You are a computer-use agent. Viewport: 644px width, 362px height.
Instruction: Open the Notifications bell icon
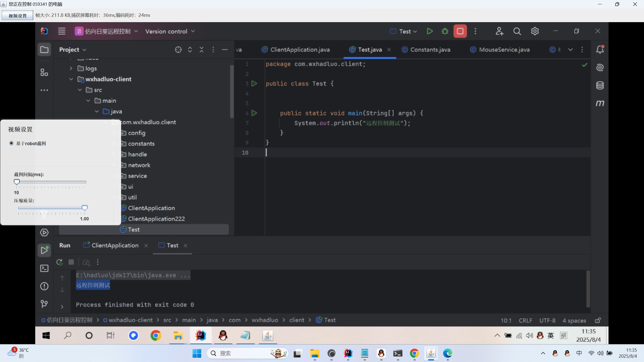pos(600,50)
